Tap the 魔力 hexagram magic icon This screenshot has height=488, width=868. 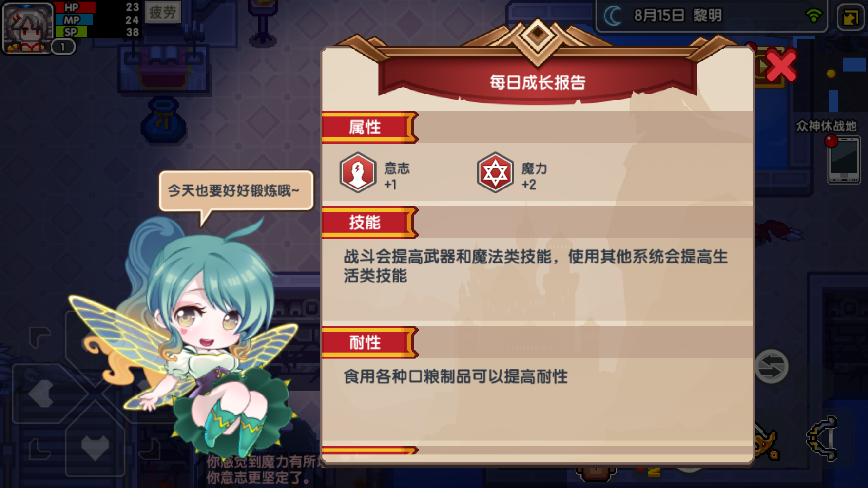[x=495, y=172]
